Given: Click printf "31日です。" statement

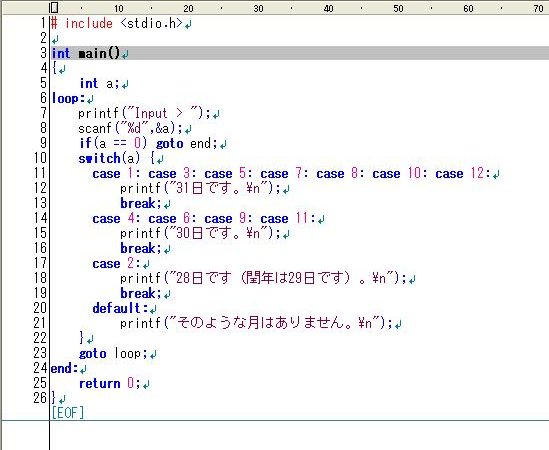Looking at the screenshot, I should click(x=200, y=188).
